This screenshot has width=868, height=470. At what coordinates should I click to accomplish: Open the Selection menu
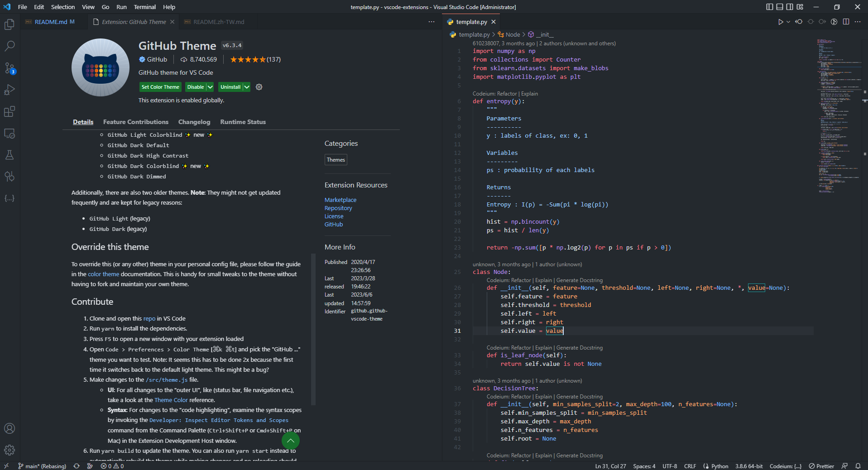click(63, 7)
